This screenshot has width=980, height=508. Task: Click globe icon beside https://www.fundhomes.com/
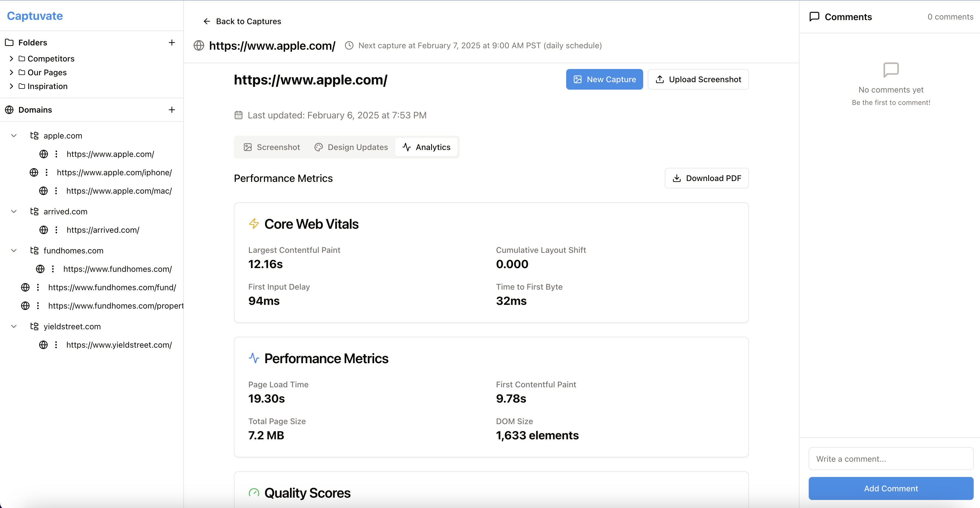(40, 269)
